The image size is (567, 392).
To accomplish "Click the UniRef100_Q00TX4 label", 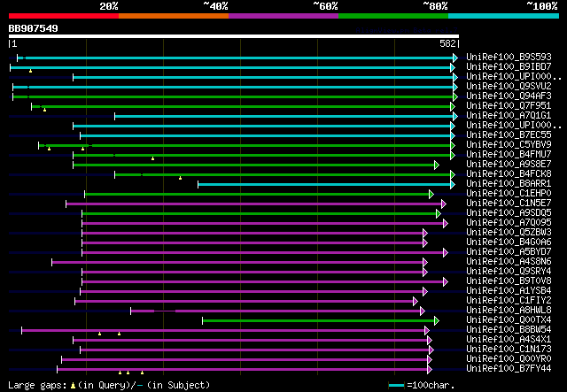I will [509, 320].
